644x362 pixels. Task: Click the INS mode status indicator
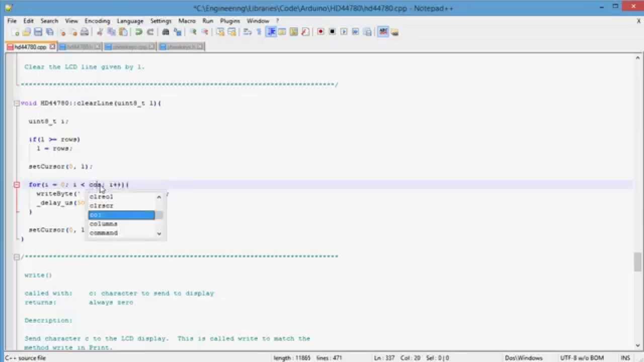tap(625, 358)
